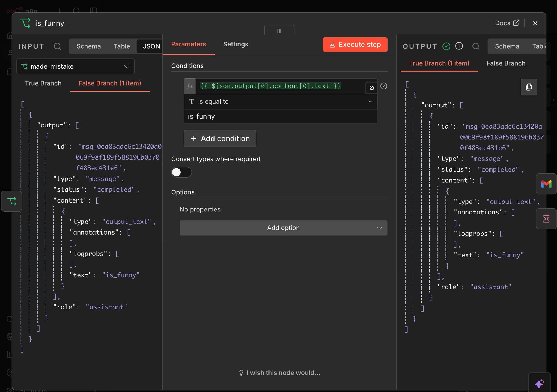Show the input True Branch tab
Viewport: 557px width, 392px height.
pyautogui.click(x=43, y=83)
